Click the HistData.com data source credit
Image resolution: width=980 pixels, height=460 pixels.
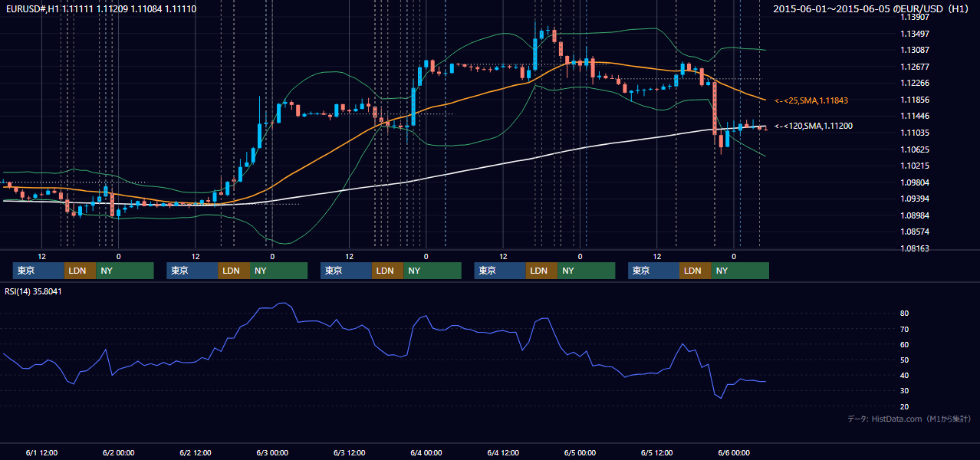coord(909,419)
